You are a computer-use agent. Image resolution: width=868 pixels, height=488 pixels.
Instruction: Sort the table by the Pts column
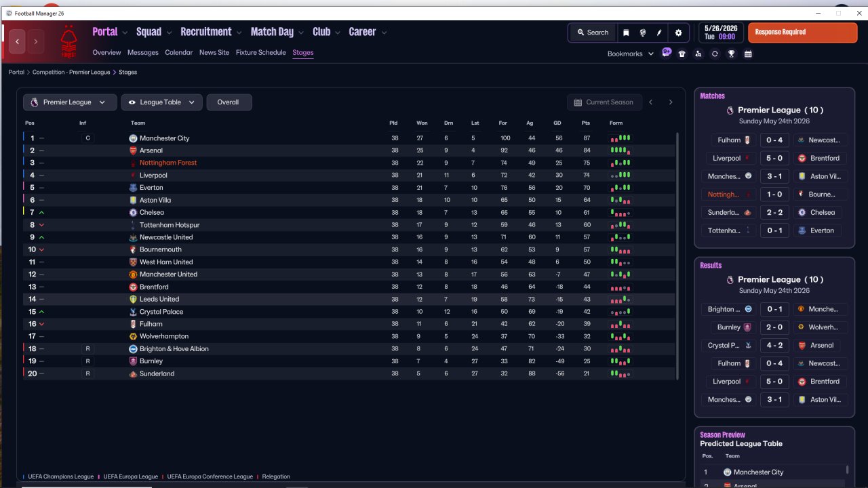pyautogui.click(x=586, y=123)
